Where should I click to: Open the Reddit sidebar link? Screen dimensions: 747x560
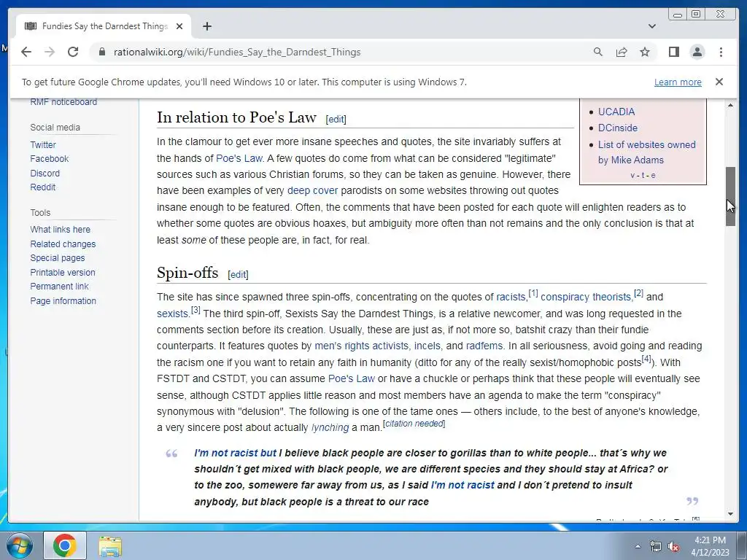42,187
